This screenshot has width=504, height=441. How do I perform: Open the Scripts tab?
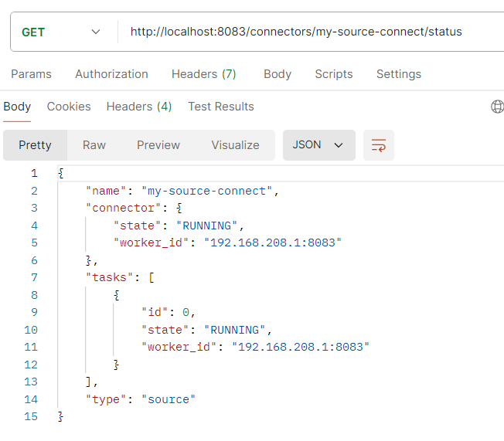point(334,74)
